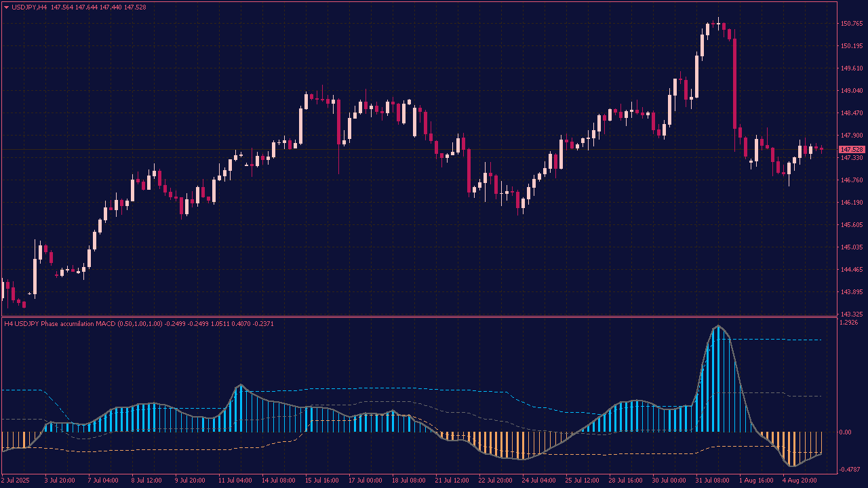Image resolution: width=868 pixels, height=488 pixels.
Task: Click the tallest peak of the gray MACD line
Action: click(x=718, y=327)
